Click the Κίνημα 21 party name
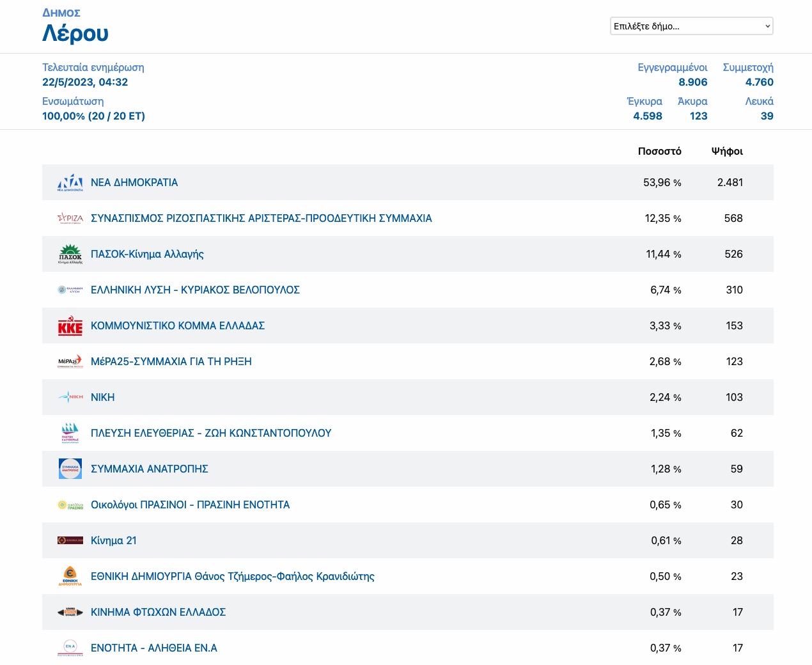 114,540
